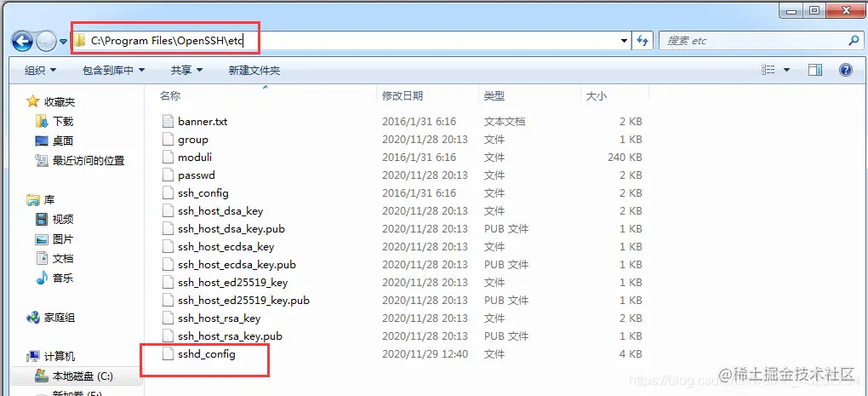Click the Forward navigation arrow button
Image resolution: width=868 pixels, height=396 pixels.
click(45, 40)
